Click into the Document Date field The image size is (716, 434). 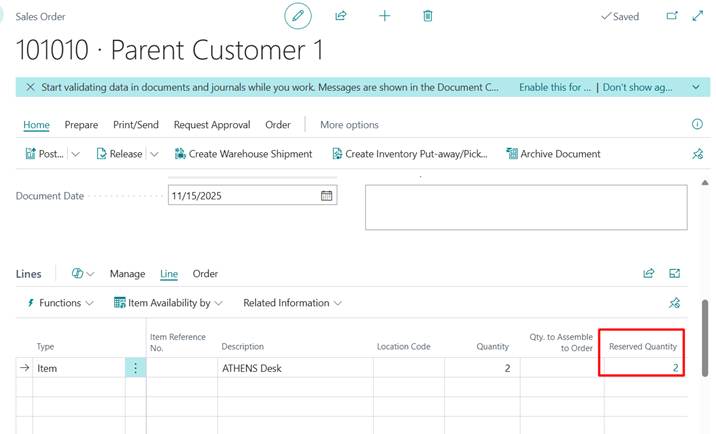coord(240,196)
